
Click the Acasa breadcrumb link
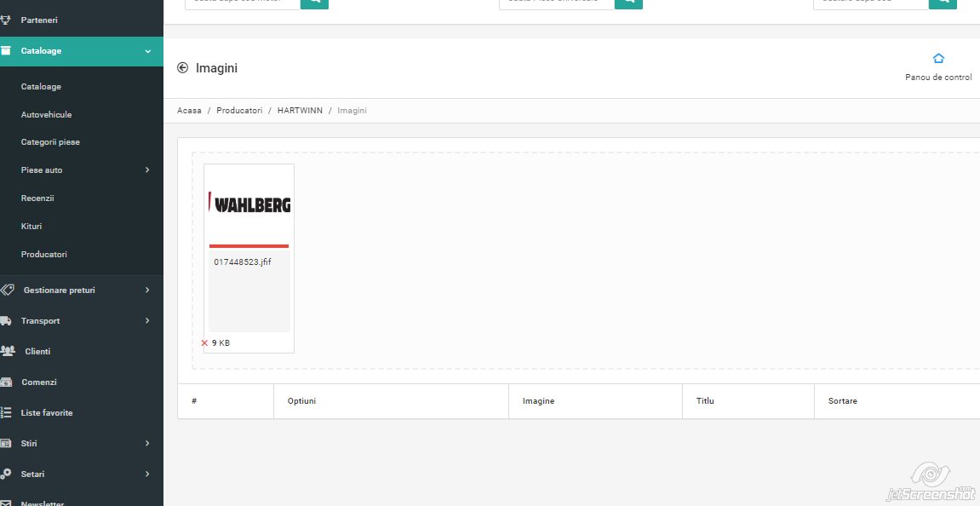coord(189,110)
